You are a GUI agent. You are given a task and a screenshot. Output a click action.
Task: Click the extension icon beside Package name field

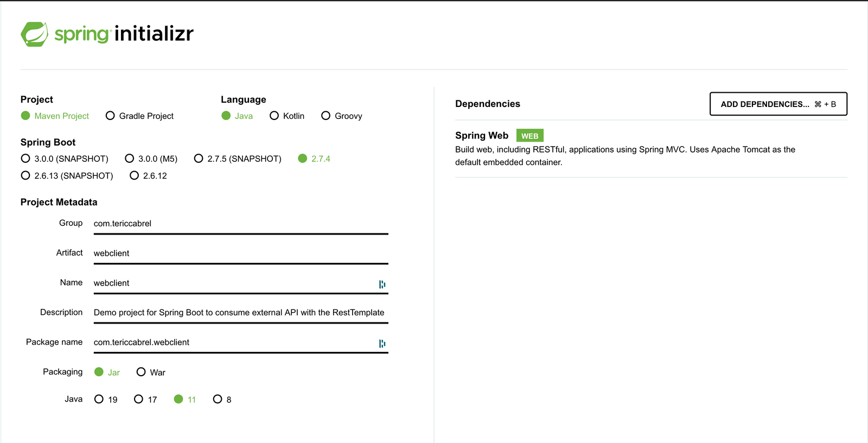click(383, 344)
